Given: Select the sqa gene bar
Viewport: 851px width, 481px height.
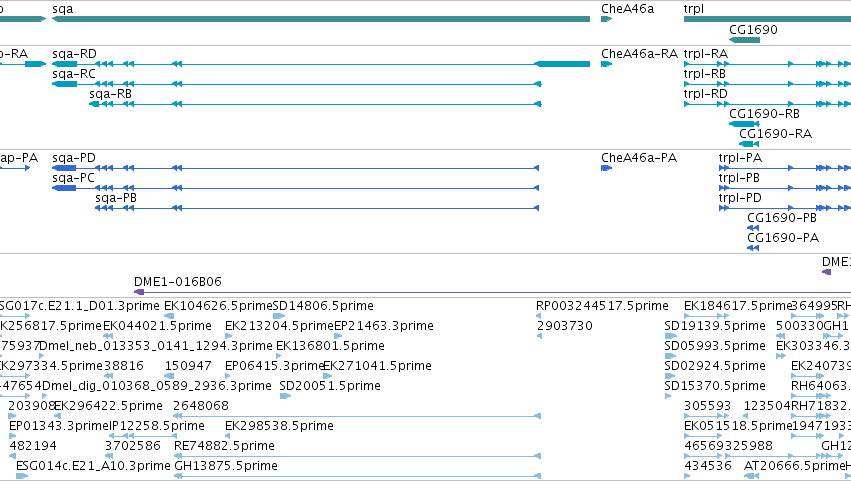Looking at the screenshot, I should pos(321,19).
